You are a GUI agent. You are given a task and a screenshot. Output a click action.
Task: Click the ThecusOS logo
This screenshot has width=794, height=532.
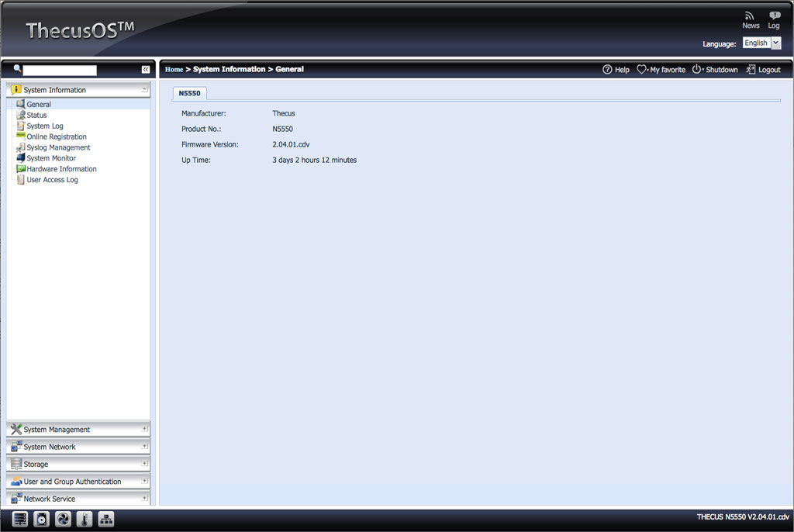[80, 30]
